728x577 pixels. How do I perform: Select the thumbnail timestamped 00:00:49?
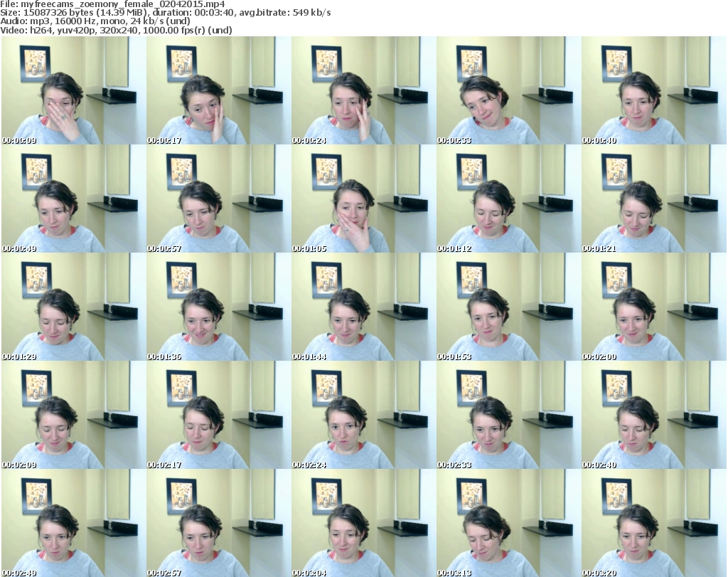[x=73, y=198]
